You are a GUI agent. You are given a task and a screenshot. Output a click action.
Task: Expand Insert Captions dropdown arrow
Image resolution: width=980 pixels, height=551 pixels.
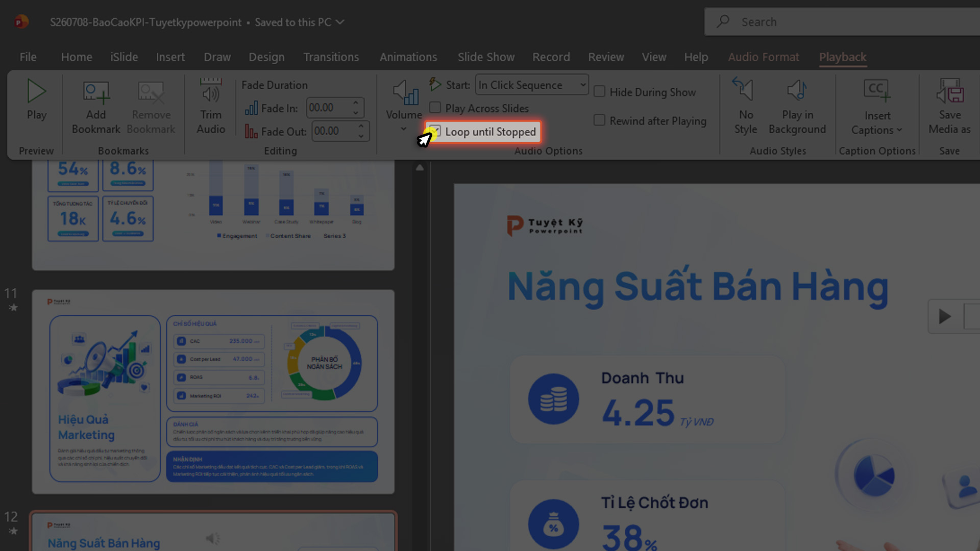(899, 130)
